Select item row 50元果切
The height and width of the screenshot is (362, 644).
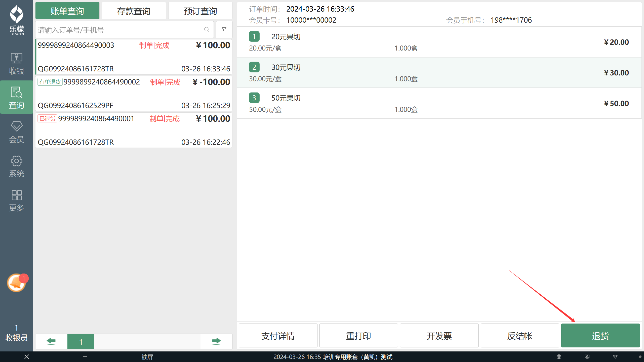tap(439, 103)
